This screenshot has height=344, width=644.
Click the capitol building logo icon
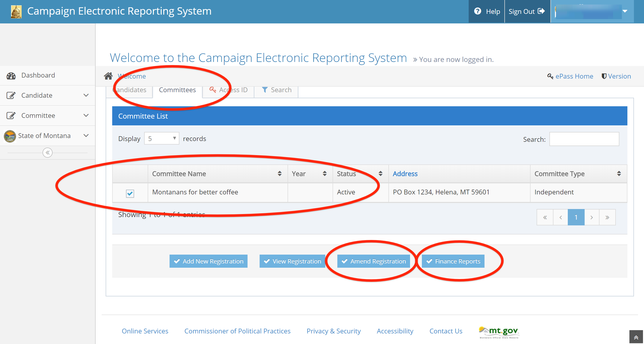pyautogui.click(x=16, y=12)
